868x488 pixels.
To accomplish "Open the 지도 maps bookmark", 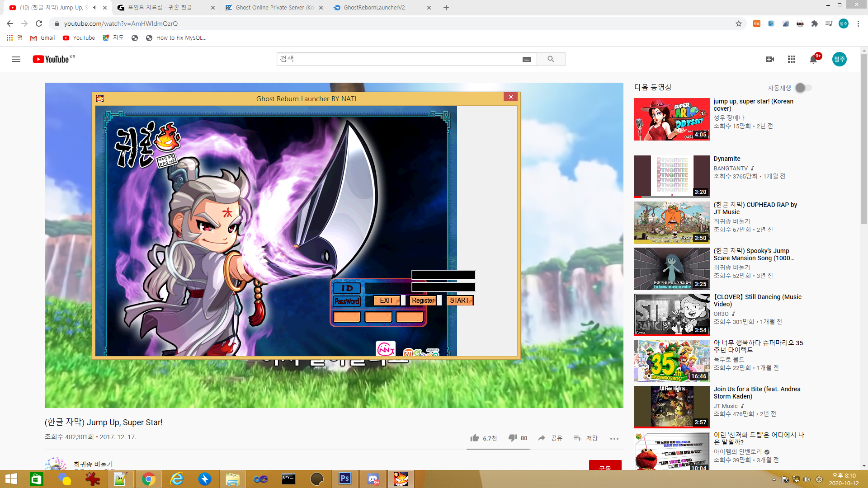I will tap(113, 38).
